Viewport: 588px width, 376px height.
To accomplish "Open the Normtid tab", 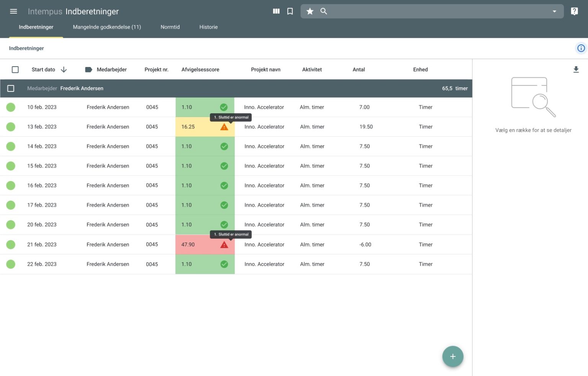I will pyautogui.click(x=170, y=27).
